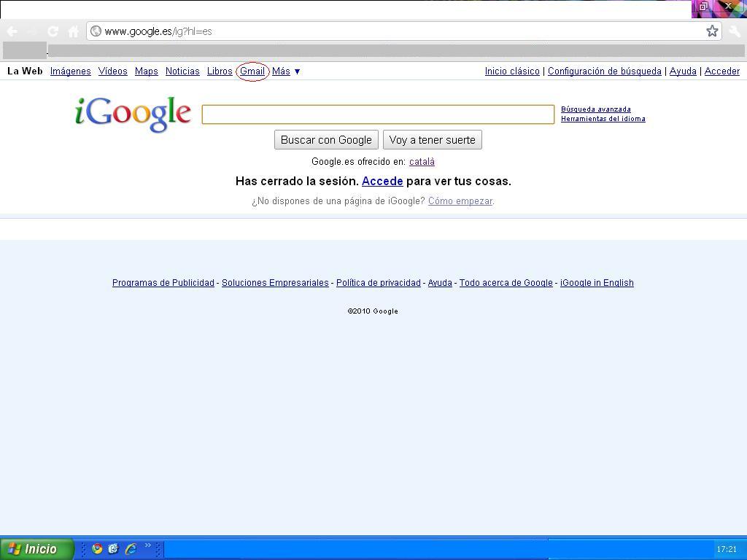
Task: Open Búsqueda avanzada link
Action: coord(595,109)
